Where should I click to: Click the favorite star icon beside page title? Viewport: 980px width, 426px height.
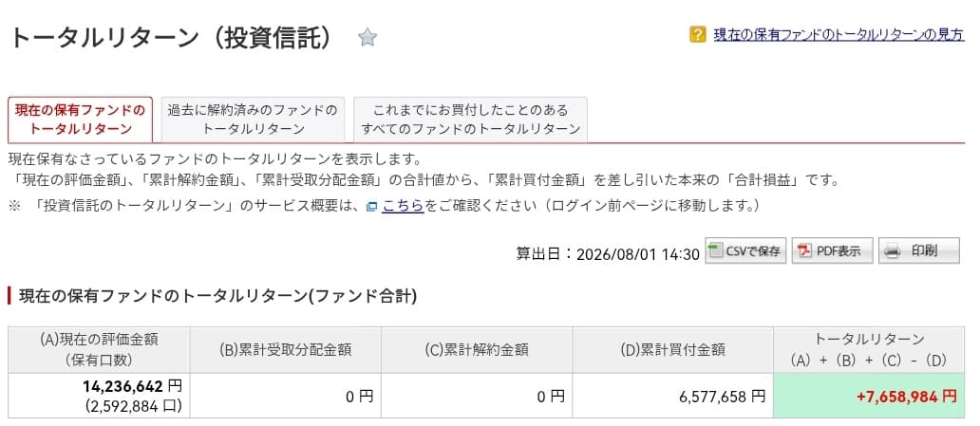pos(367,38)
